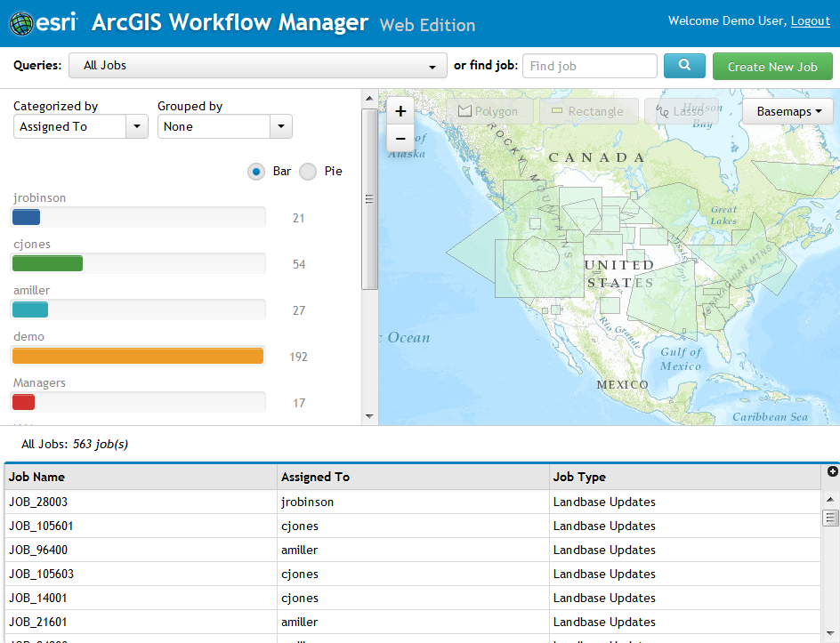Select the JOB_96400 row
The height and width of the screenshot is (643, 840).
[413, 551]
